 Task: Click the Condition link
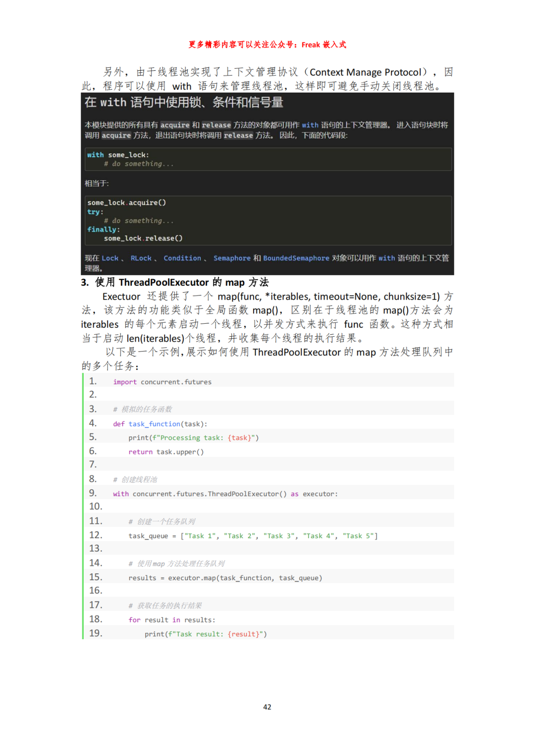182,258
